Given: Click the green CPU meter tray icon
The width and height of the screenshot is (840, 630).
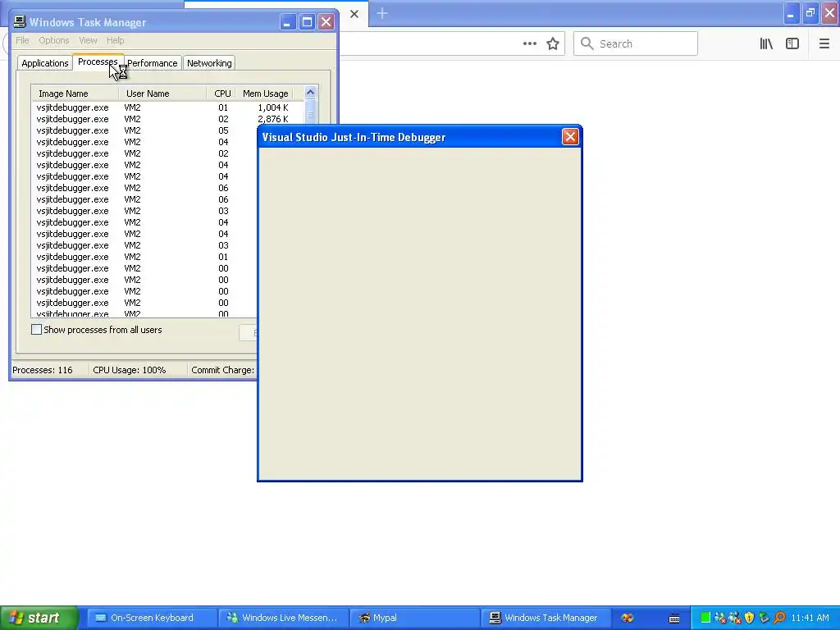Looking at the screenshot, I should (705, 618).
